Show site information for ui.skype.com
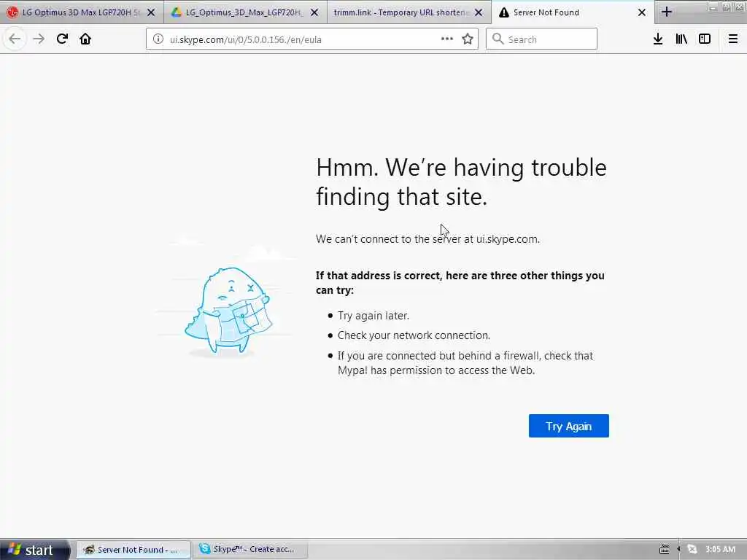Screen dimensions: 747x560 [158, 39]
